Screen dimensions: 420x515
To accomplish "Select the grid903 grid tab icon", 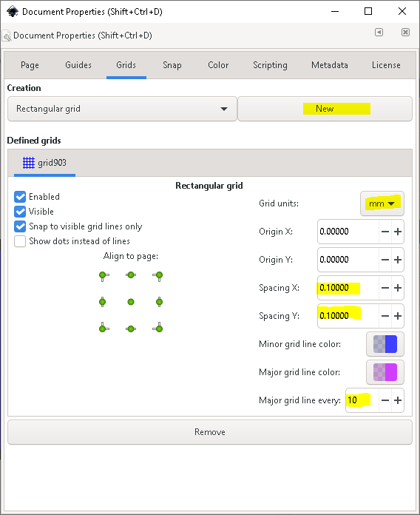I will pyautogui.click(x=29, y=163).
